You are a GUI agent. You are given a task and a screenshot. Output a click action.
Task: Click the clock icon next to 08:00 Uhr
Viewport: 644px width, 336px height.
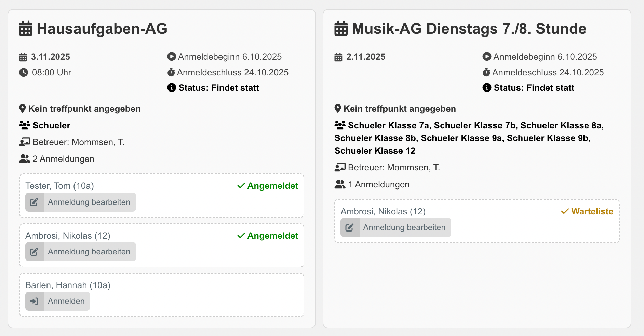[24, 72]
